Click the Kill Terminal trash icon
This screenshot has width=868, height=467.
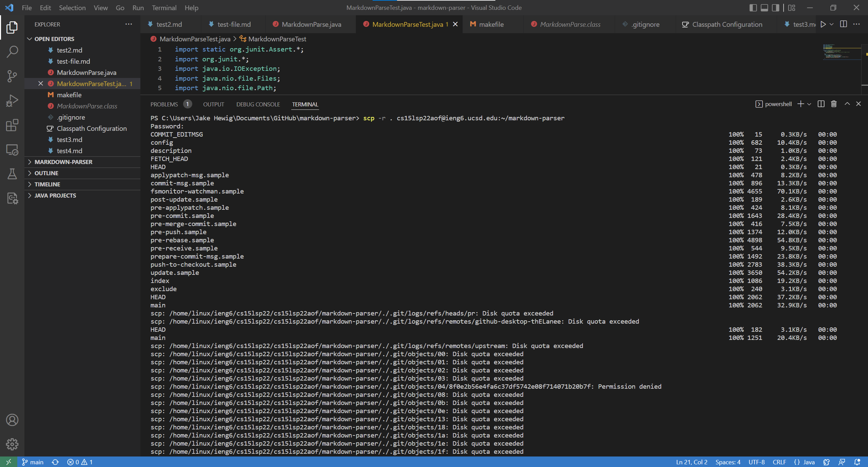point(834,104)
